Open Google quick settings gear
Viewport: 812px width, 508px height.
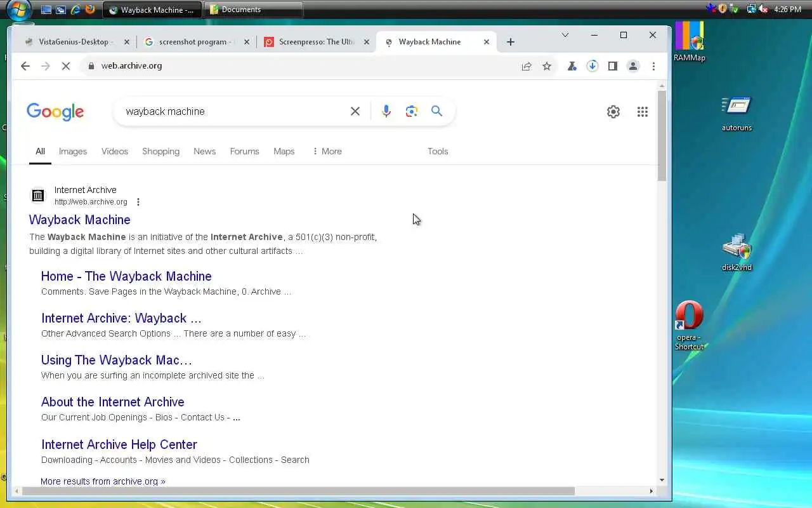point(613,112)
